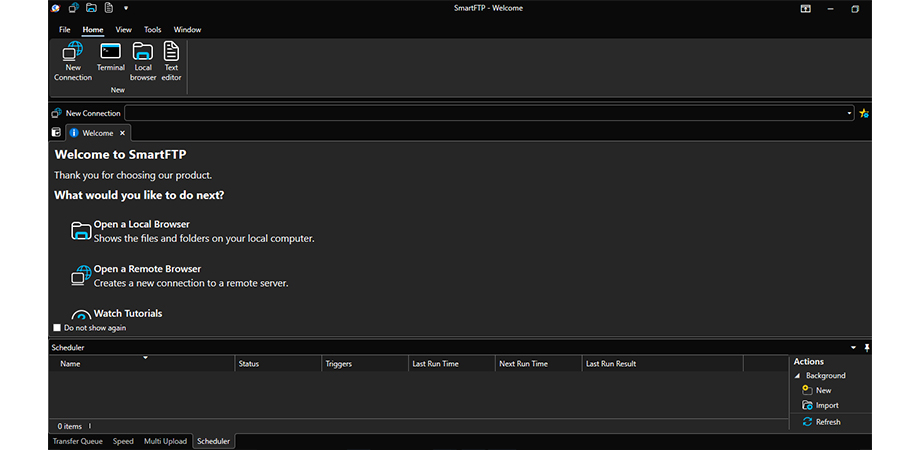Click the New task icon in Actions
Image resolution: width=920 pixels, height=450 pixels.
pyautogui.click(x=807, y=390)
